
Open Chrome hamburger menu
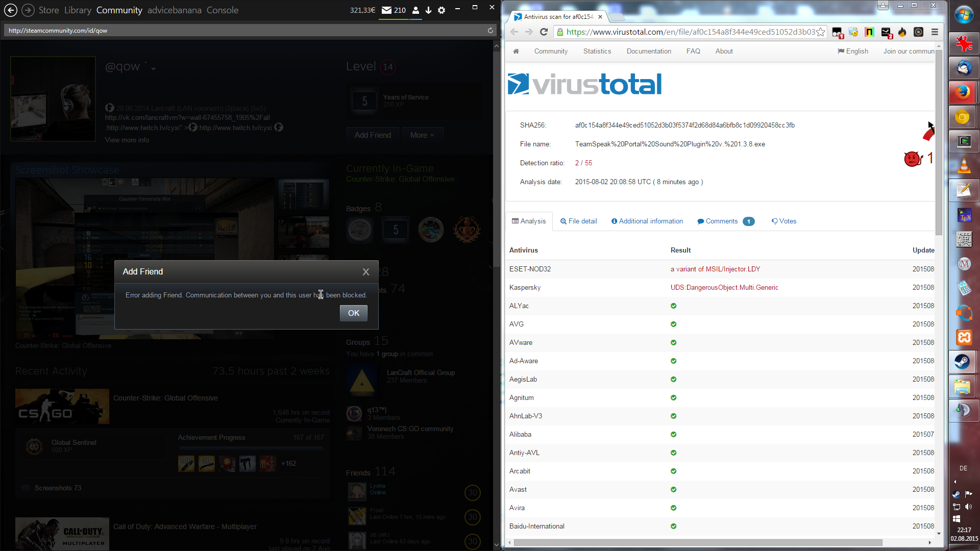coord(935,32)
